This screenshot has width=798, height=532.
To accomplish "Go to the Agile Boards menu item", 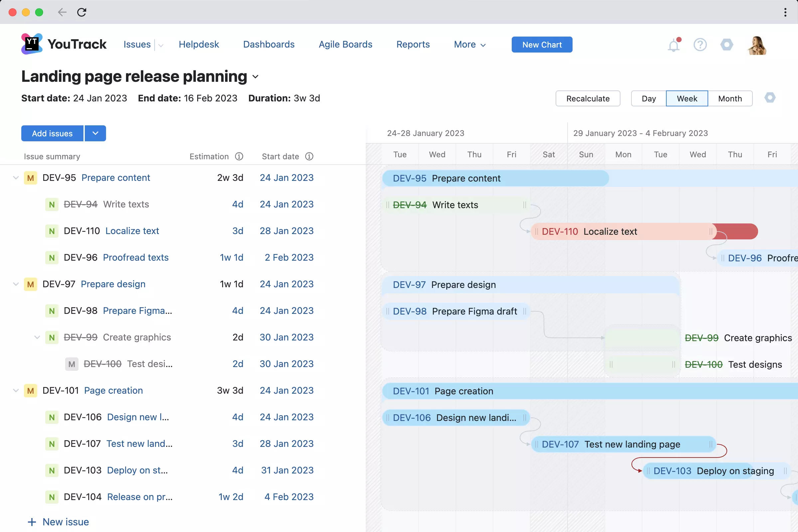I will point(345,45).
